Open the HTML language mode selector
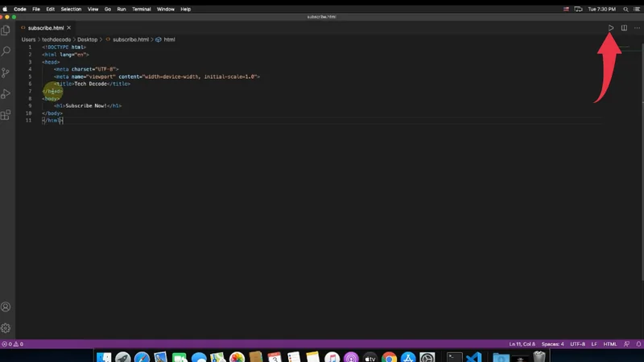This screenshot has height=362, width=644. point(610,344)
